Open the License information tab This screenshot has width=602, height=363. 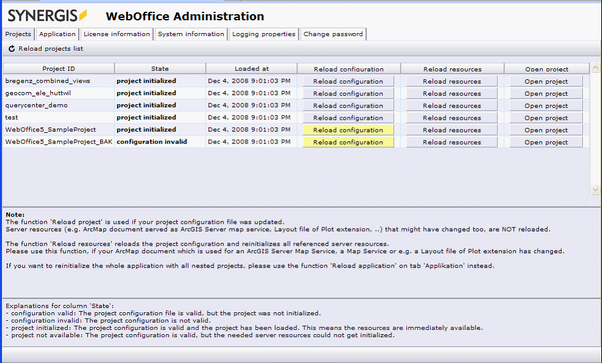pyautogui.click(x=117, y=34)
